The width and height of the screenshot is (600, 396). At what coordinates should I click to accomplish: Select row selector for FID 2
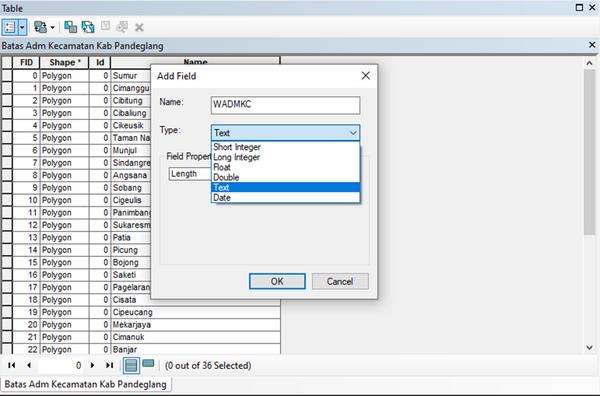pyautogui.click(x=7, y=101)
